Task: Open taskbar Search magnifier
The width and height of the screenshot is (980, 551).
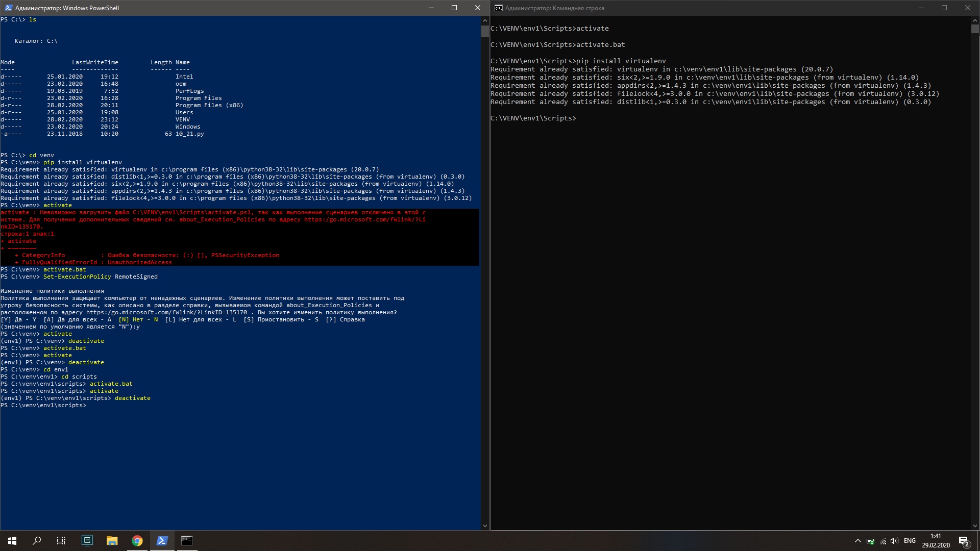Action: click(37, 541)
